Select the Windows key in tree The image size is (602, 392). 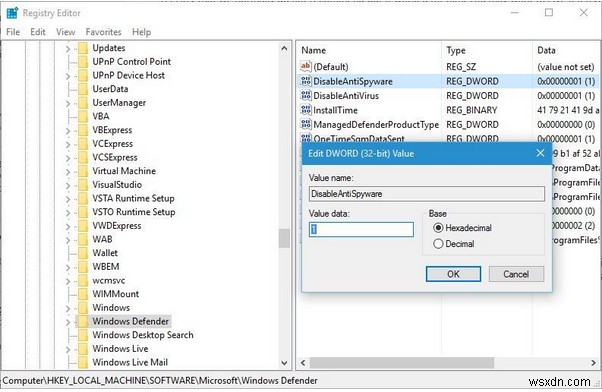111,308
